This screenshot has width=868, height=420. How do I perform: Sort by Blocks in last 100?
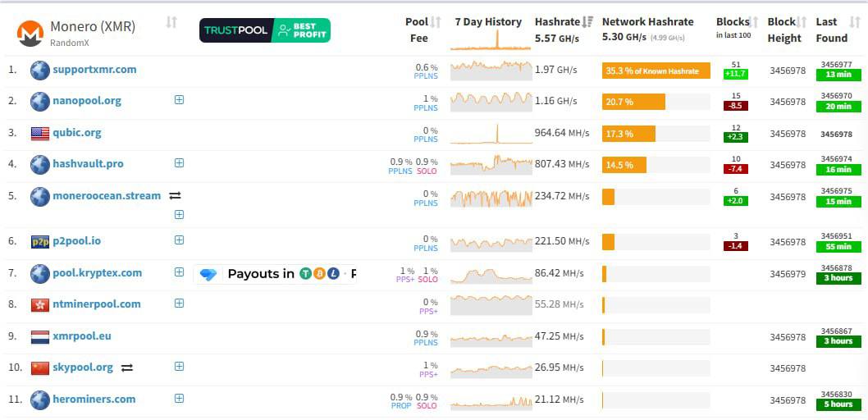pos(753,22)
